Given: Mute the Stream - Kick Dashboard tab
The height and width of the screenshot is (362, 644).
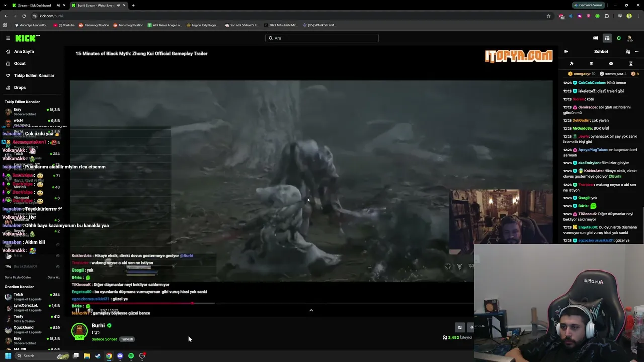Looking at the screenshot, I should [58, 5].
